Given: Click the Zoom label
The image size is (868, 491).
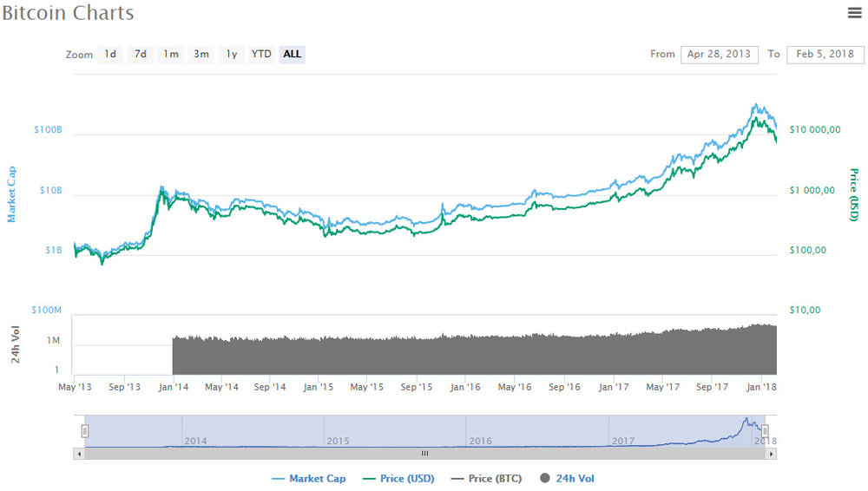Looking at the screenshot, I should [79, 55].
